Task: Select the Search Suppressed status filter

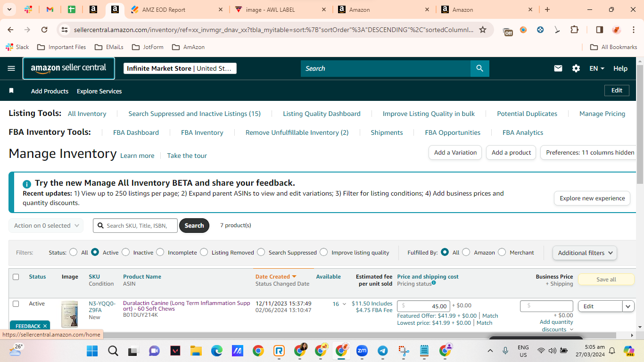Action: click(x=261, y=252)
